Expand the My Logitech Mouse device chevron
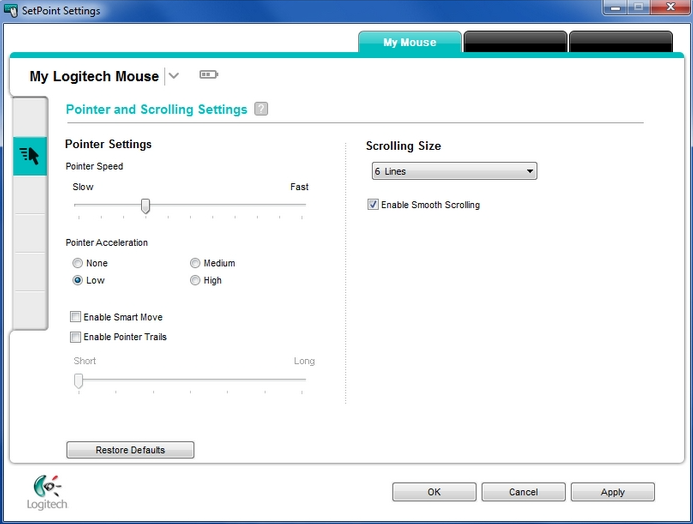 click(174, 76)
